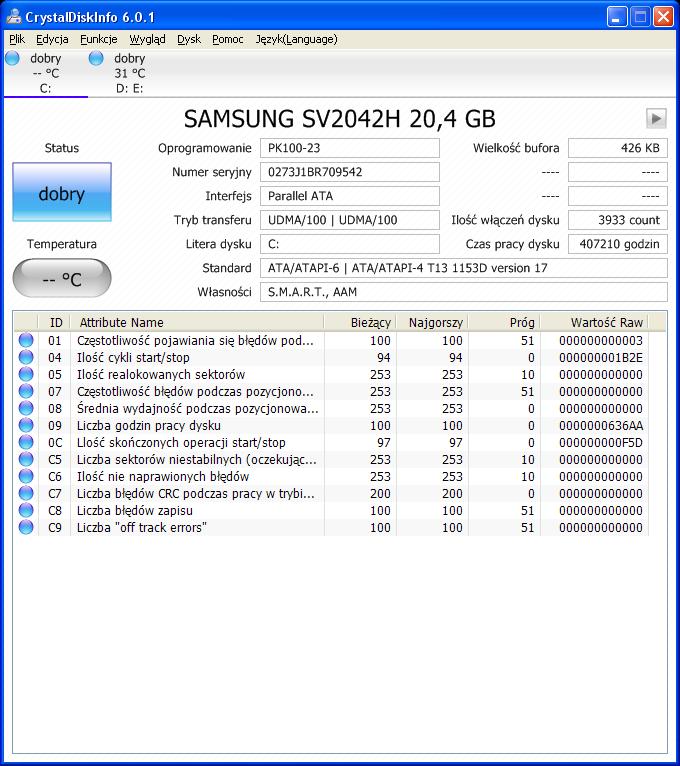Click status orb for attribute 07
Viewport: 680px width, 766px height.
point(26,391)
